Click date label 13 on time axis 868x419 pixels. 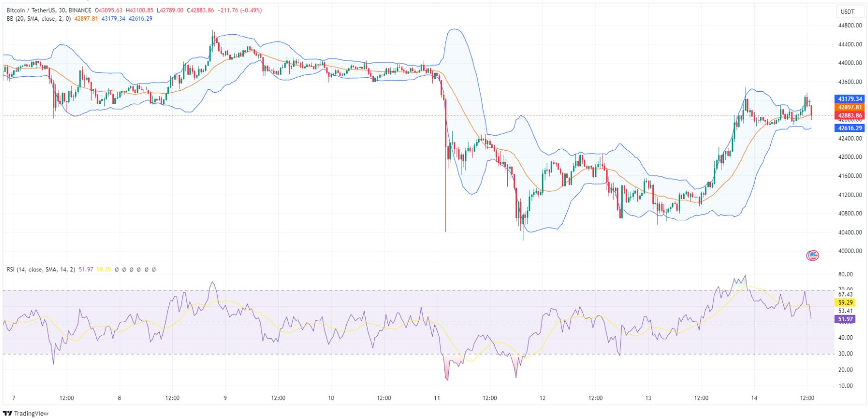pyautogui.click(x=648, y=398)
